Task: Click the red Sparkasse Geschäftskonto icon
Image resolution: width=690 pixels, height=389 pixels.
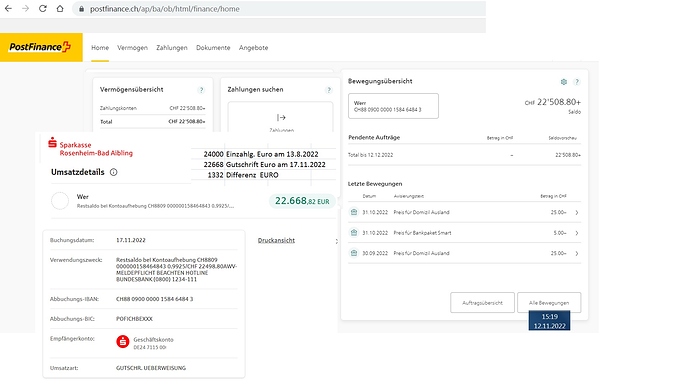Action: coord(123,342)
